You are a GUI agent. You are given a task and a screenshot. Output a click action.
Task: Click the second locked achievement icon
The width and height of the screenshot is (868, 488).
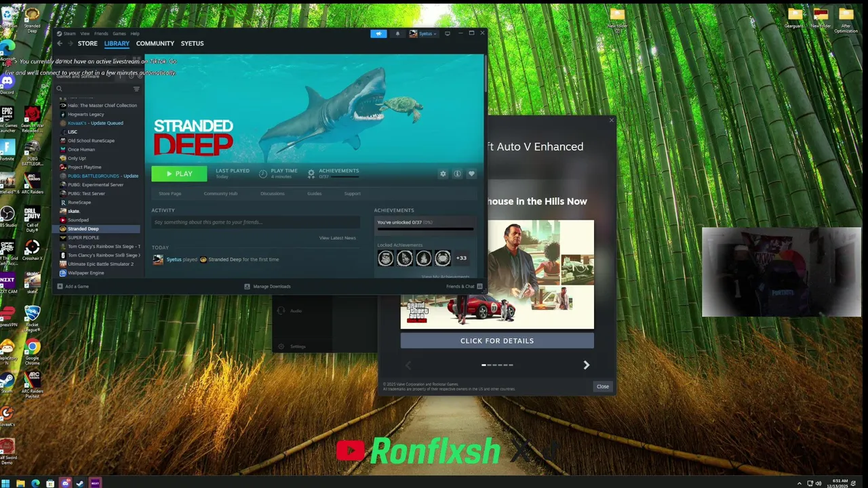[x=404, y=258]
